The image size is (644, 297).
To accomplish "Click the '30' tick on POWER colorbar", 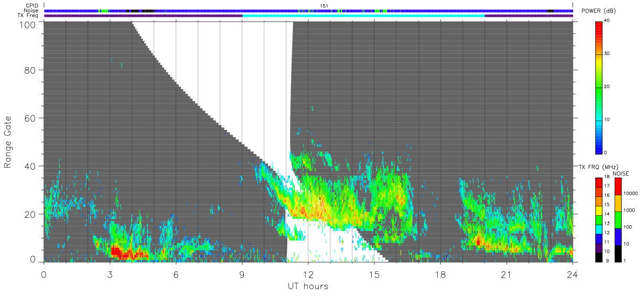I will (x=606, y=53).
